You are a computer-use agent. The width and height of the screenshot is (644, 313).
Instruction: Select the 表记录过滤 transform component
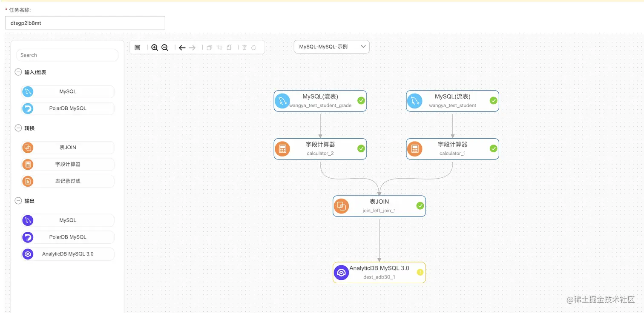click(x=68, y=181)
